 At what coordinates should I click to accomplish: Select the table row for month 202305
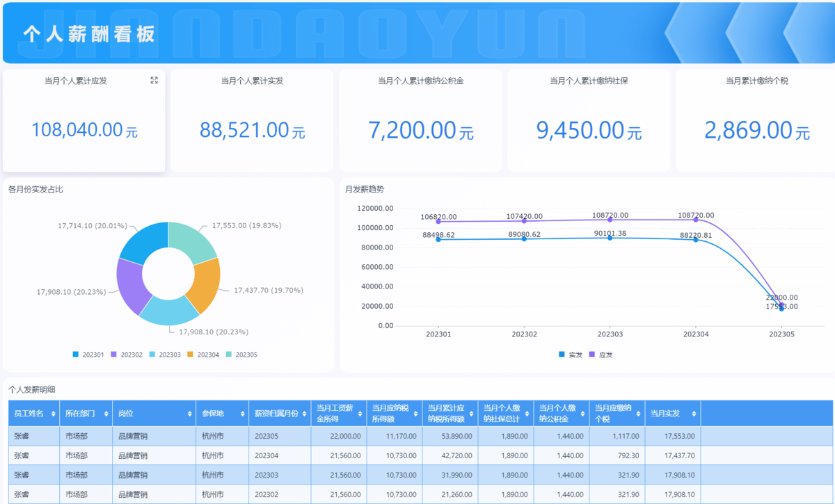point(348,436)
